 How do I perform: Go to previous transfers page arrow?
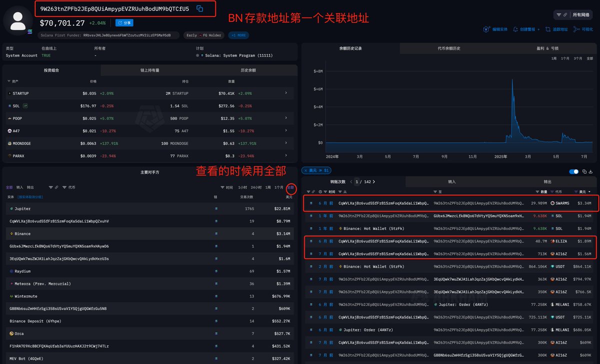click(350, 182)
